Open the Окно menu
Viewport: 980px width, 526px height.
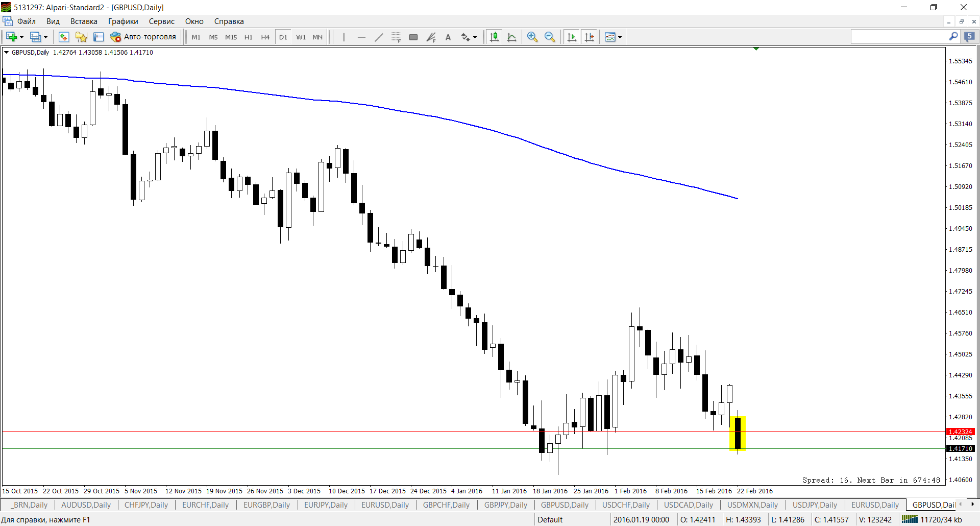click(x=194, y=21)
